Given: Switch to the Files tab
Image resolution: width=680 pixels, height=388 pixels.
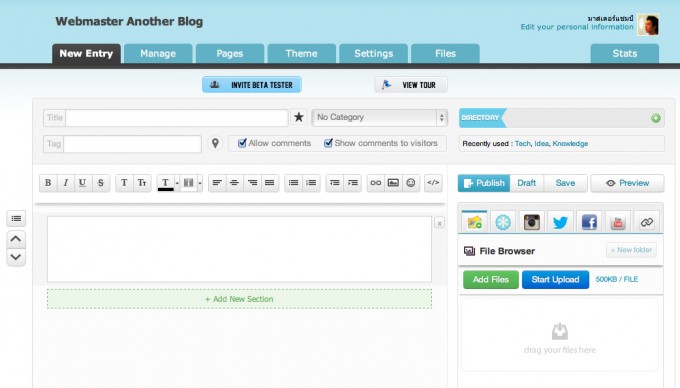Looking at the screenshot, I should 445,53.
